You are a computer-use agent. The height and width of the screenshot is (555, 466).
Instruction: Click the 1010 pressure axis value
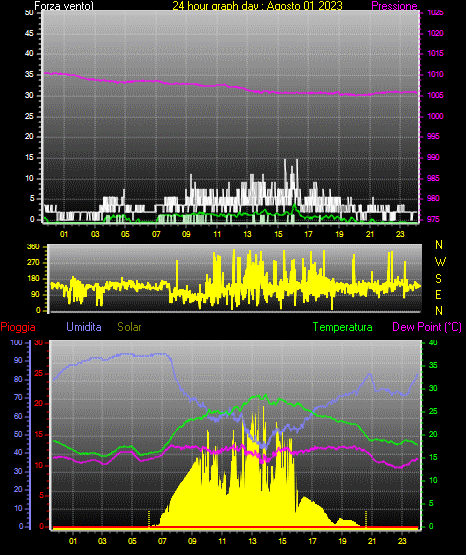(x=435, y=74)
